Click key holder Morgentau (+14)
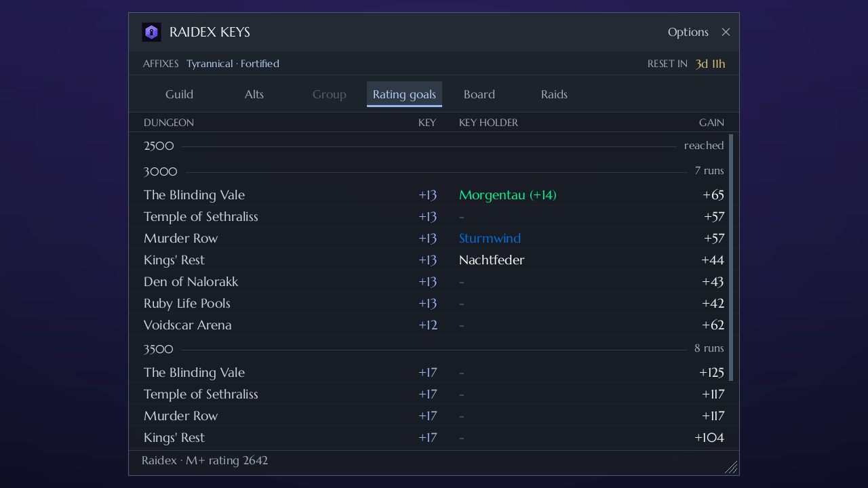This screenshot has width=868, height=488. click(508, 195)
